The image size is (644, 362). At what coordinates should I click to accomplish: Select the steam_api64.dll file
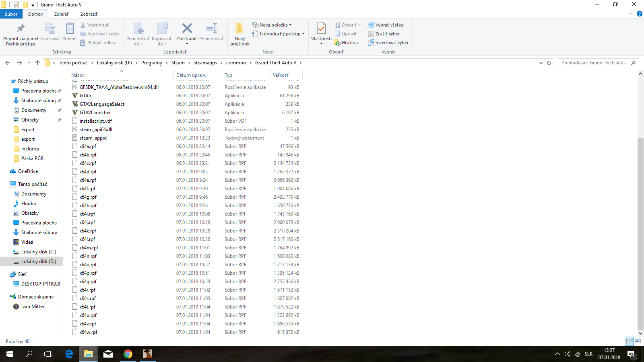[x=96, y=130]
